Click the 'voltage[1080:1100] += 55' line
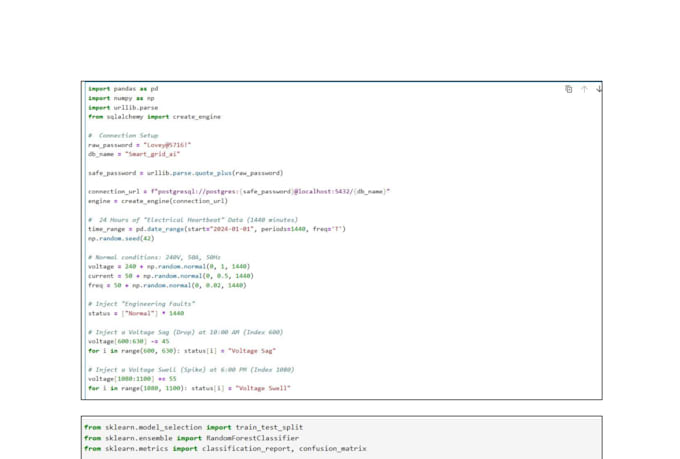680x459 pixels. click(132, 379)
